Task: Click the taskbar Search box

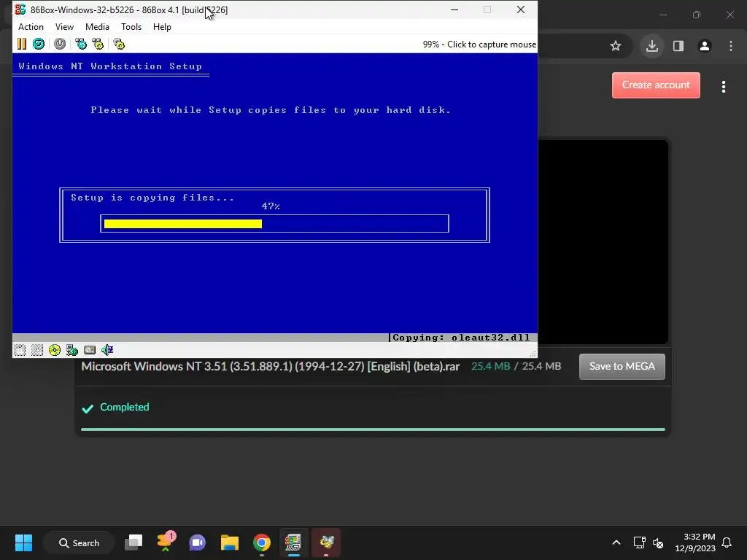Action: coord(79,542)
